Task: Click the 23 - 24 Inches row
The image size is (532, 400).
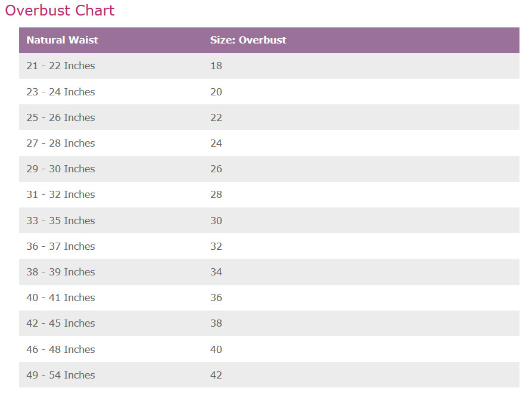Action: [269, 92]
